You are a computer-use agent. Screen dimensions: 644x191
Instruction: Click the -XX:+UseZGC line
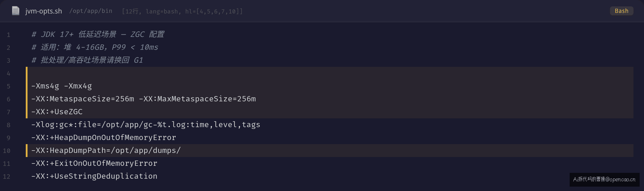point(57,112)
